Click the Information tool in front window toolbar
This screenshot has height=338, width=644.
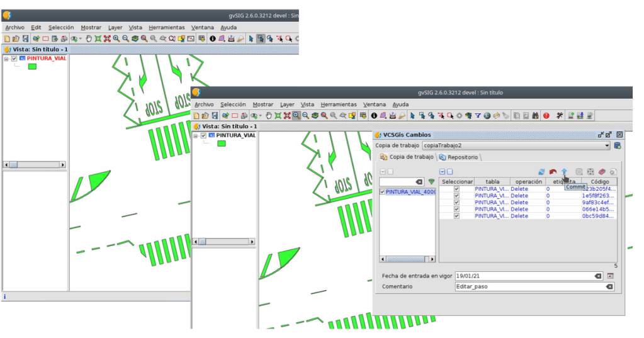(373, 116)
